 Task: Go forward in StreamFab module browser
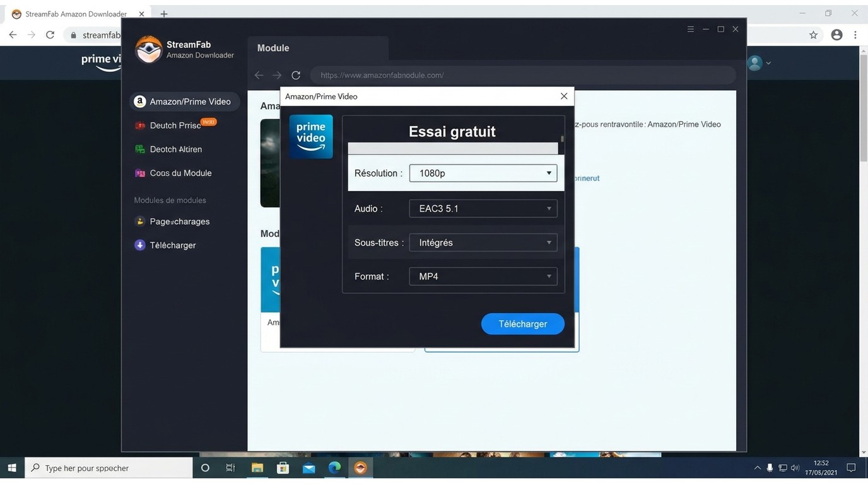[x=277, y=75]
